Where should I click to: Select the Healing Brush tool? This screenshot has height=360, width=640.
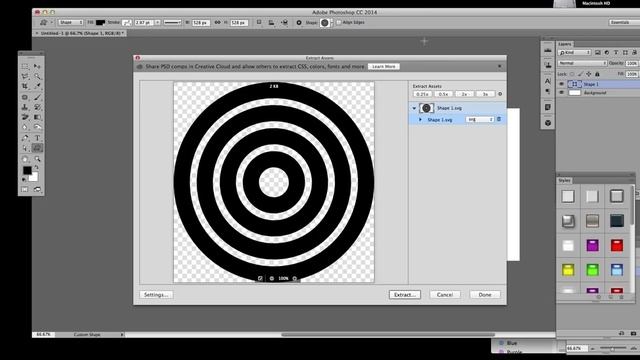click(x=25, y=97)
